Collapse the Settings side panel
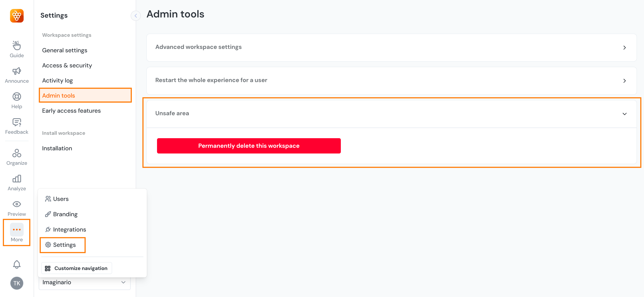644x297 pixels. point(136,16)
